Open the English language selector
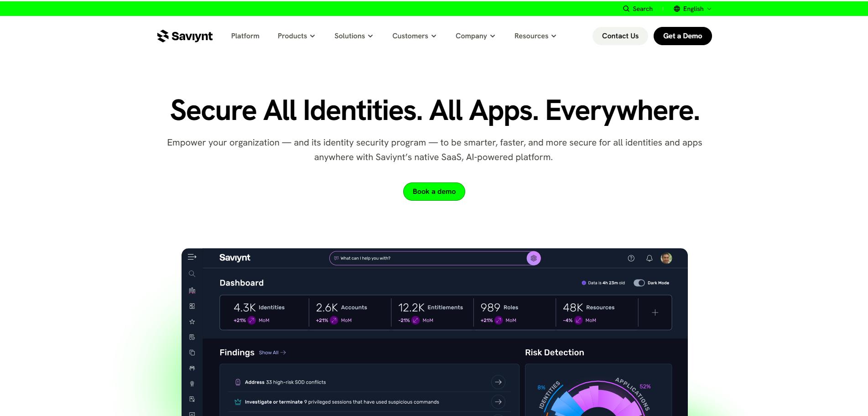The image size is (868, 416). (x=691, y=8)
